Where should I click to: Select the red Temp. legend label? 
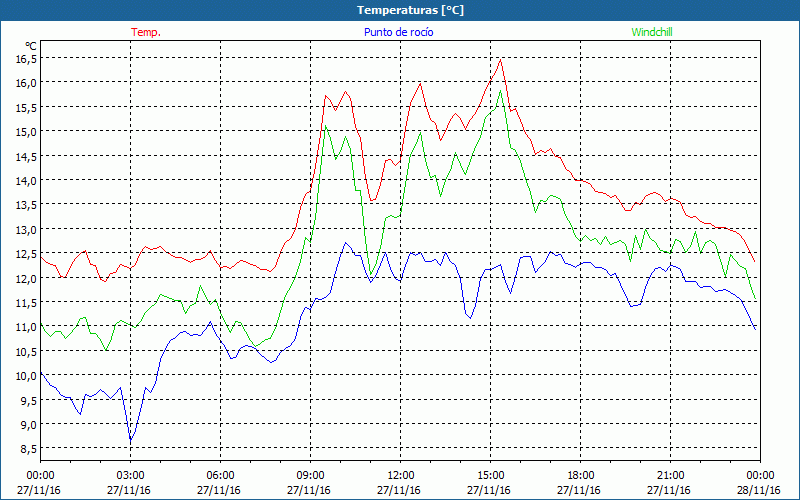coord(146,32)
